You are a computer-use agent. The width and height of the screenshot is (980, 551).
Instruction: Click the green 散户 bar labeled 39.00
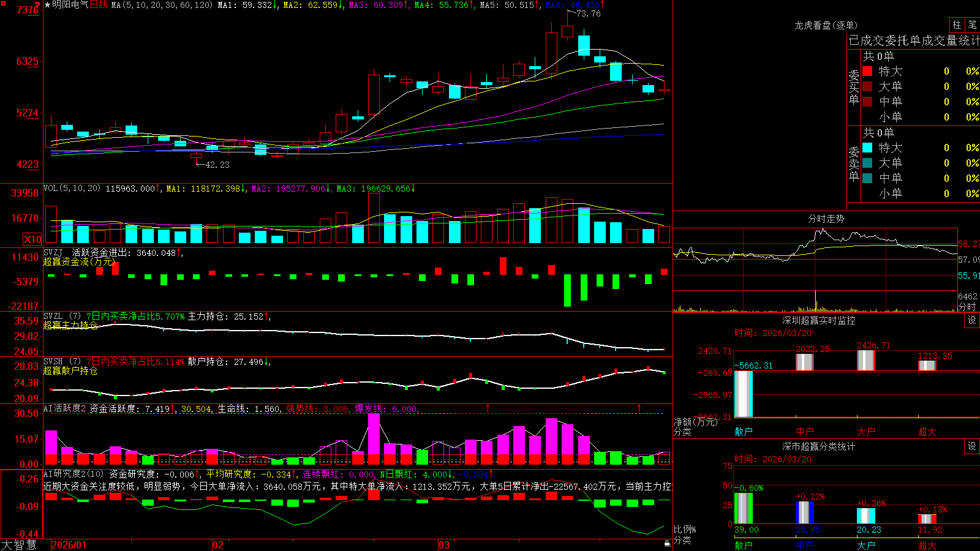(x=744, y=508)
